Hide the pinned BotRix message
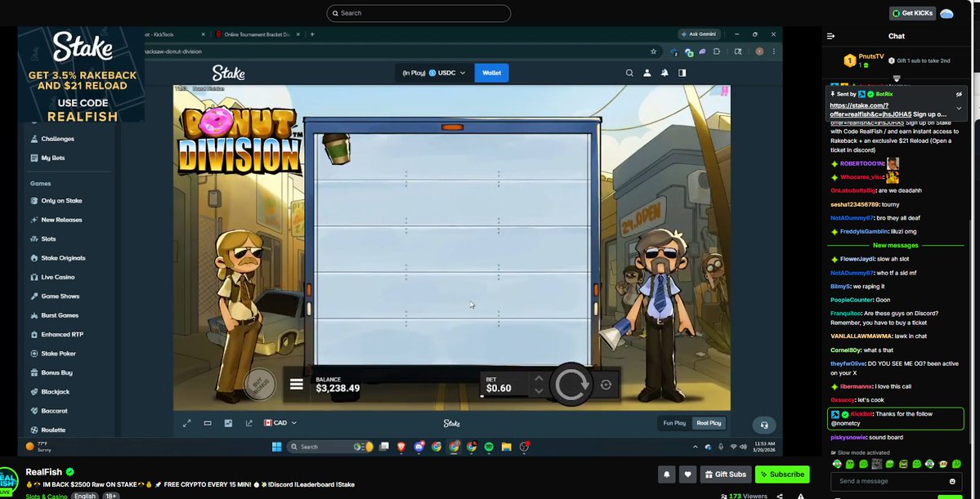Image resolution: width=980 pixels, height=499 pixels. click(959, 94)
